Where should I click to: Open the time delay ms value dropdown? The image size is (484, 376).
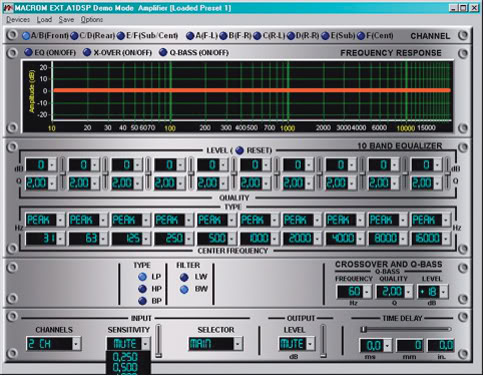(x=387, y=346)
